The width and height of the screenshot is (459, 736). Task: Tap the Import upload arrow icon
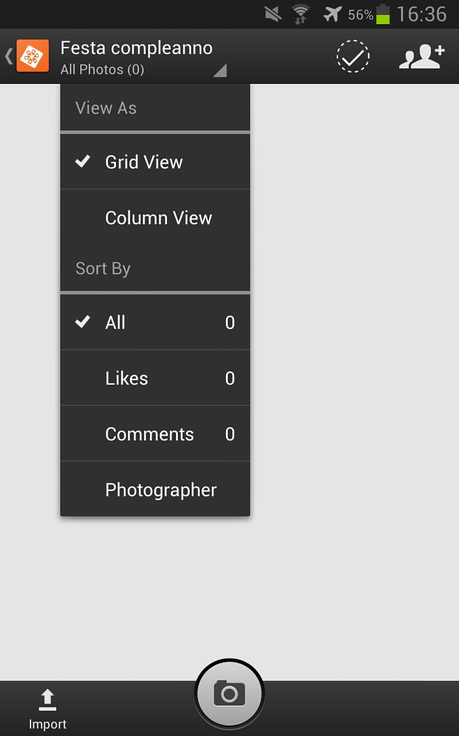click(47, 700)
